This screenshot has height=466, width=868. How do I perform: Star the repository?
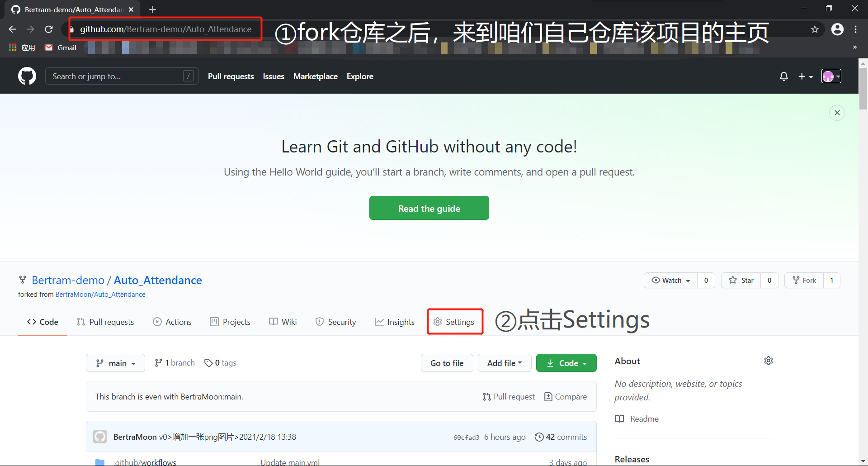pyautogui.click(x=741, y=281)
